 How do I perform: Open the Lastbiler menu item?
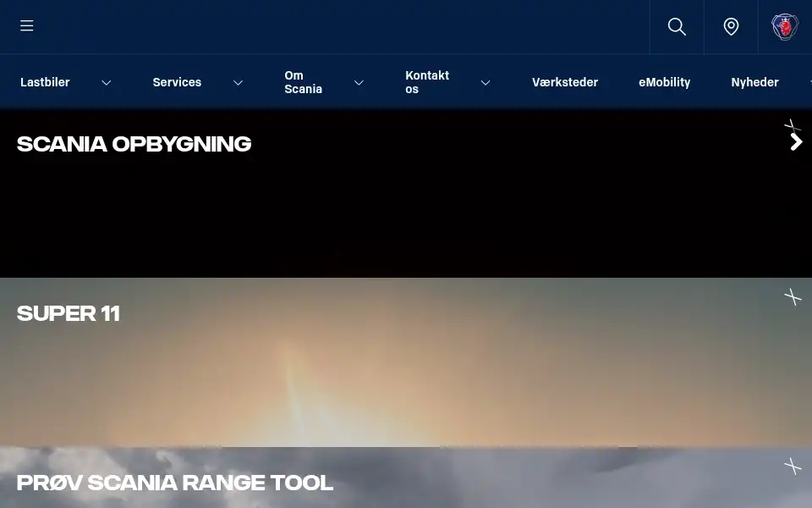tap(45, 82)
